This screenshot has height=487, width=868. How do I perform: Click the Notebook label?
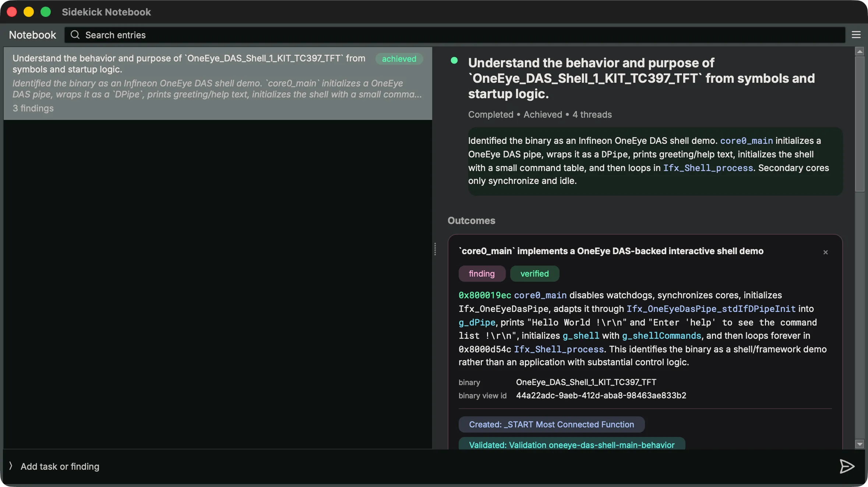(32, 35)
